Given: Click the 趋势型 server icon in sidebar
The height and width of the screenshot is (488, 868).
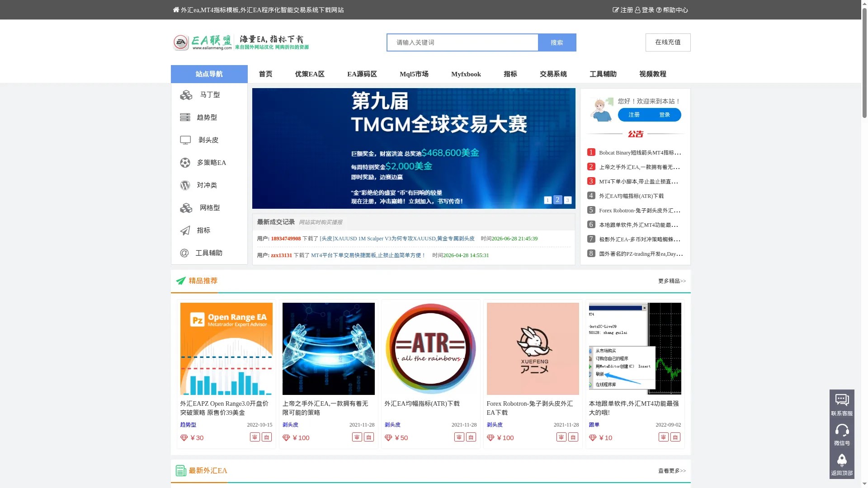Looking at the screenshot, I should pos(185,117).
